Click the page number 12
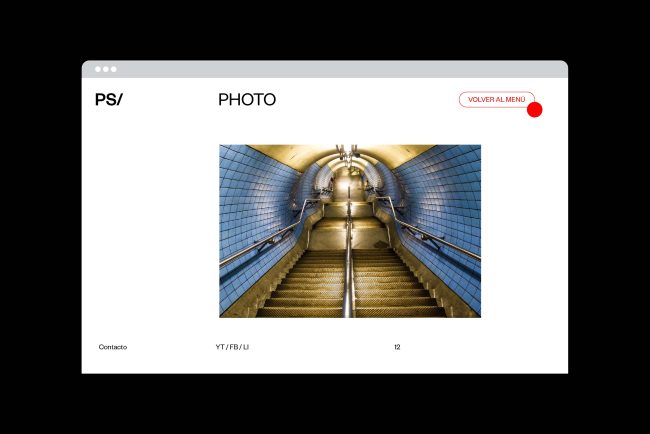650x434 pixels. tap(397, 347)
